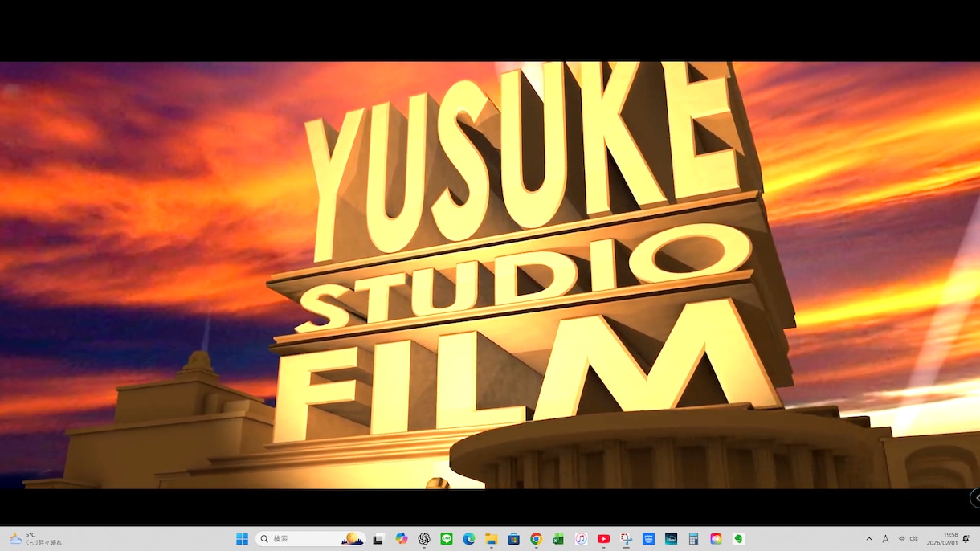This screenshot has width=980, height=551.
Task: Open Excel from the taskbar
Action: (x=558, y=539)
